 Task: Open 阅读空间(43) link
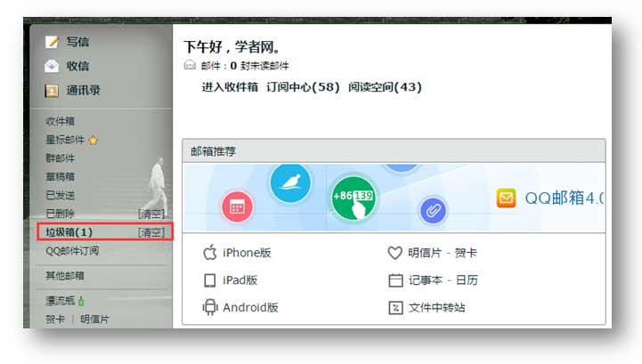[385, 87]
